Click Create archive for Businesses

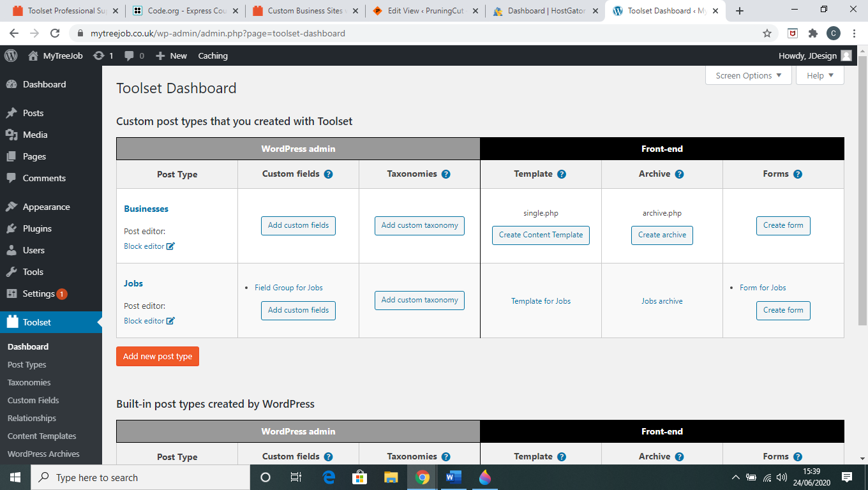[x=662, y=235]
